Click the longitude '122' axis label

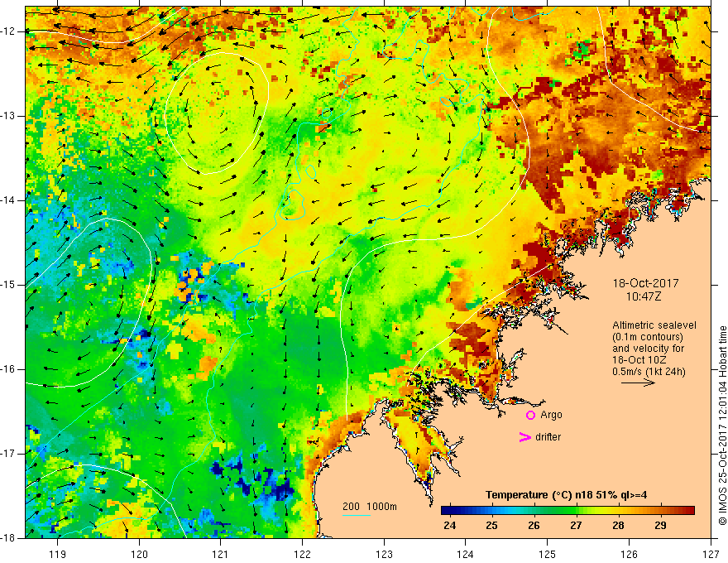click(x=302, y=554)
